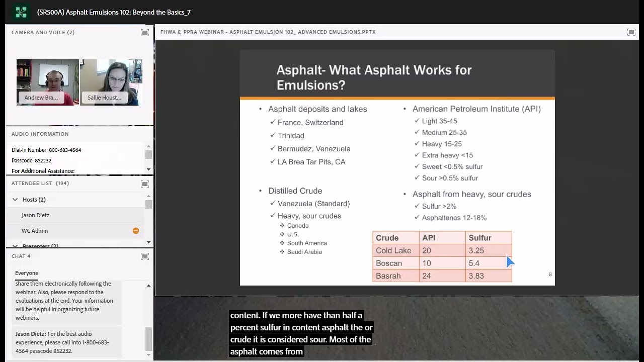Maximize the Camera and Voice pod

(x=145, y=33)
